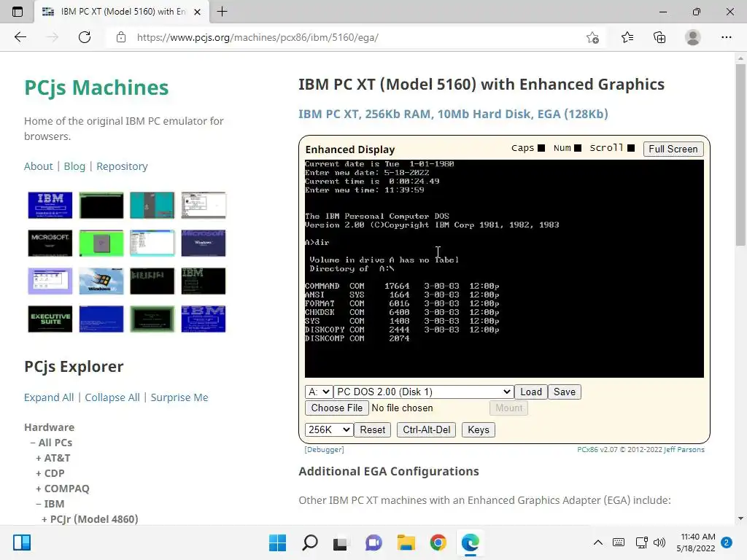Click the Reset machine button
Viewport: 747px width, 560px height.
[x=373, y=430]
